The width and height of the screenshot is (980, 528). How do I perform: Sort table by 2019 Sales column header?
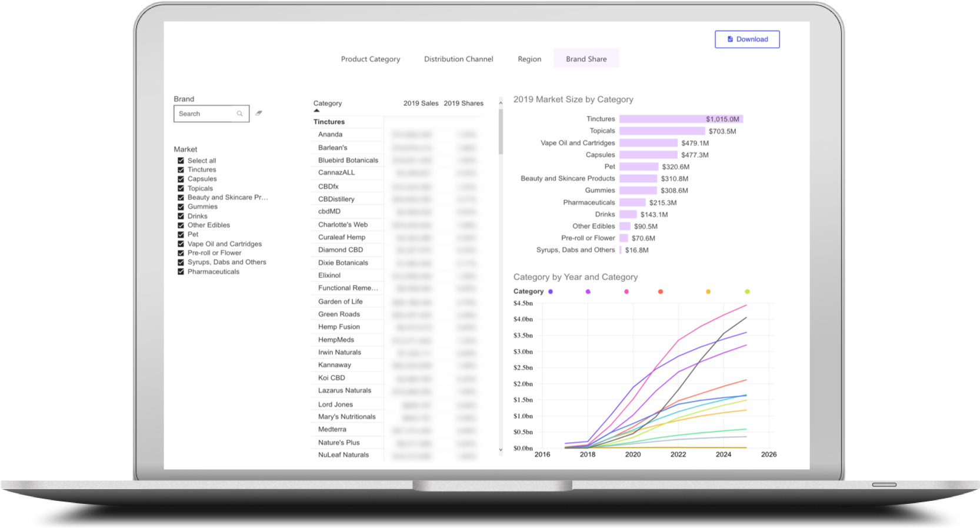tap(421, 103)
